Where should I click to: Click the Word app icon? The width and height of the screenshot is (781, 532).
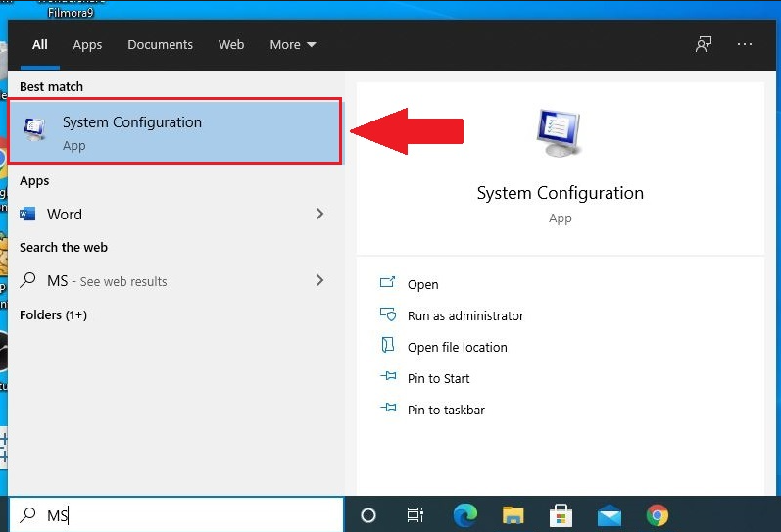click(x=27, y=215)
